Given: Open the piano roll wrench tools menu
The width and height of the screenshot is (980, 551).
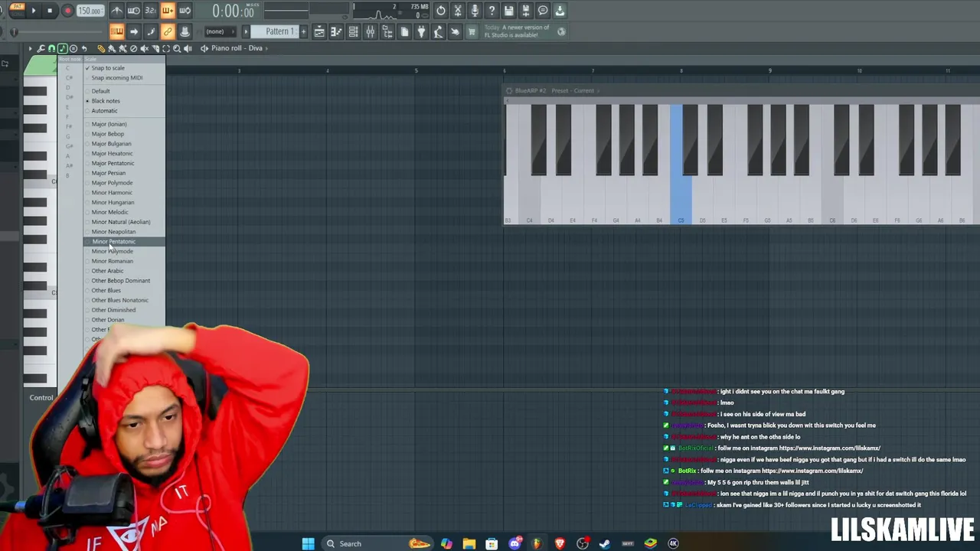Looking at the screenshot, I should [41, 48].
